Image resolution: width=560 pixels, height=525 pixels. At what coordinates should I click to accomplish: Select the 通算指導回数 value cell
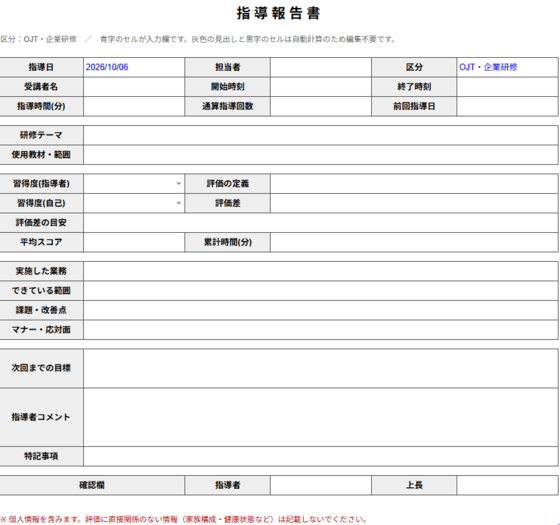[x=321, y=106]
